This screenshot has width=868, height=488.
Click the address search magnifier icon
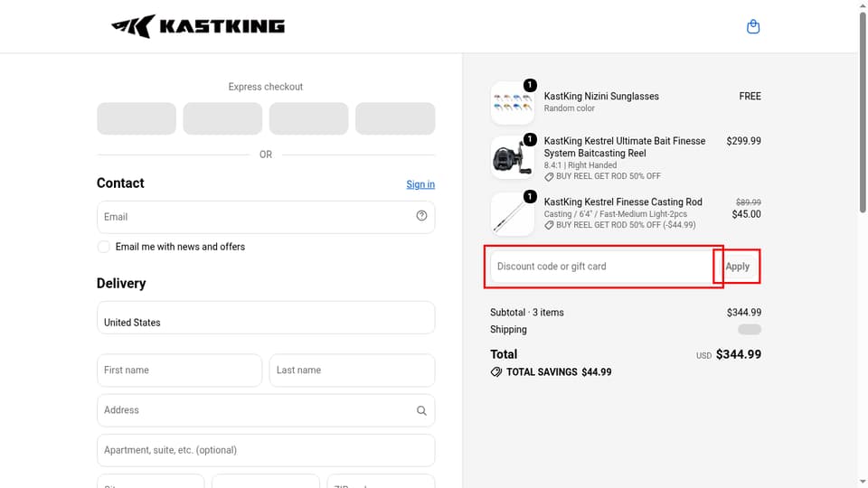coord(422,410)
